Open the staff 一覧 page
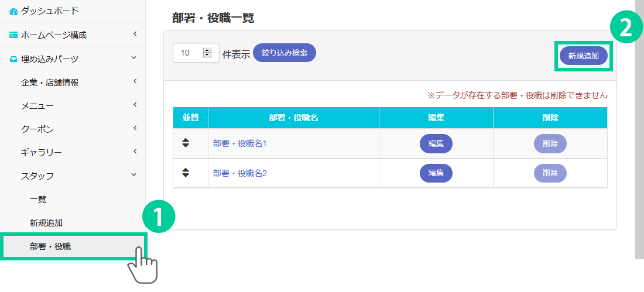This screenshot has width=644, height=292. [38, 199]
